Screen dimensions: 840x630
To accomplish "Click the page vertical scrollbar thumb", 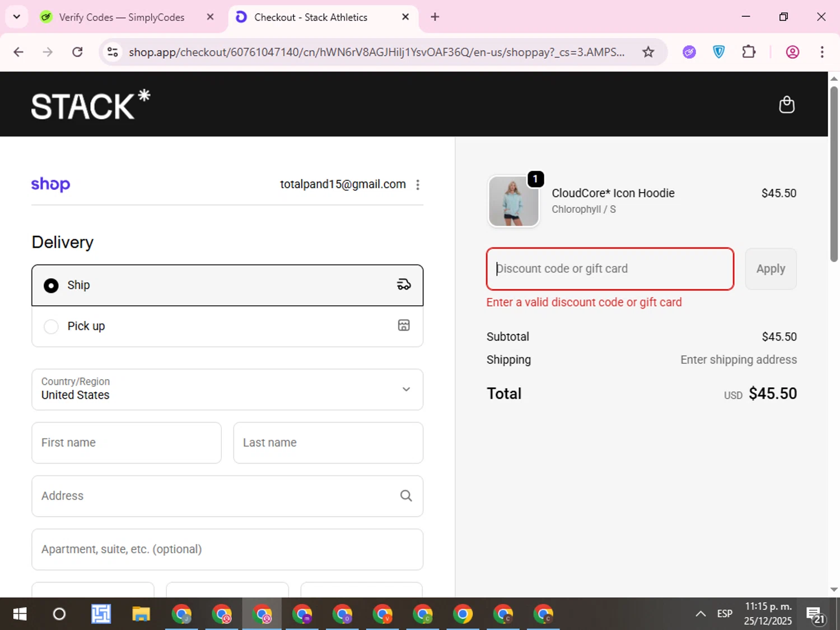I will pos(834,174).
